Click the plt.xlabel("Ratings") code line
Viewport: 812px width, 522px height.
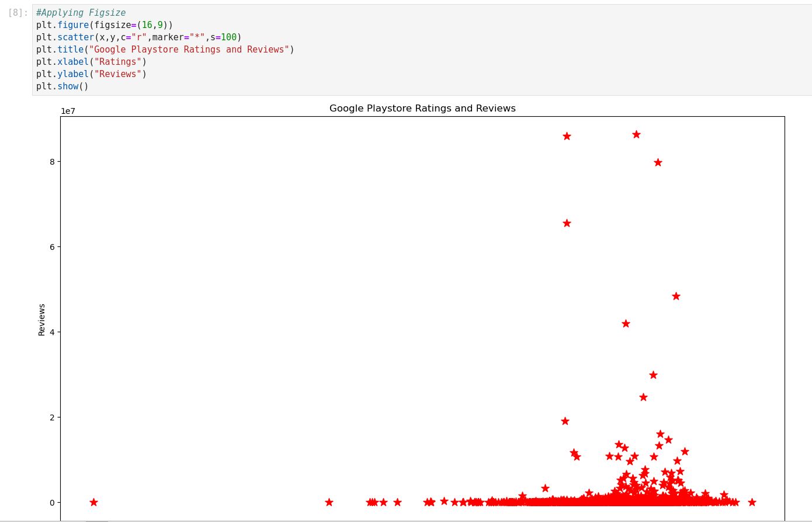coord(91,62)
